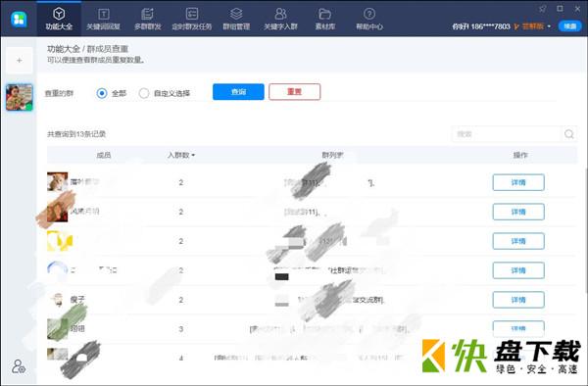Viewport: 588px width, 386px height.
Task: Open 定时群发任务 scheduled broadcast tasks
Action: [192, 19]
